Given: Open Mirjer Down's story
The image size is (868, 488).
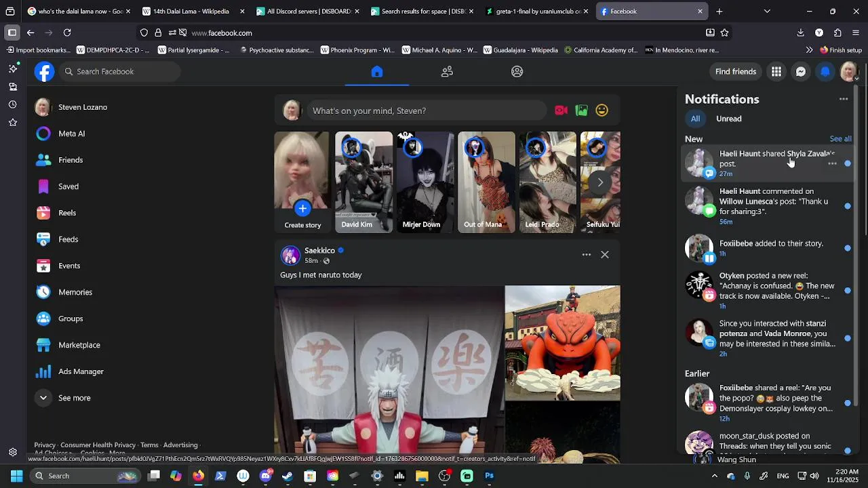Looking at the screenshot, I should pyautogui.click(x=425, y=182).
